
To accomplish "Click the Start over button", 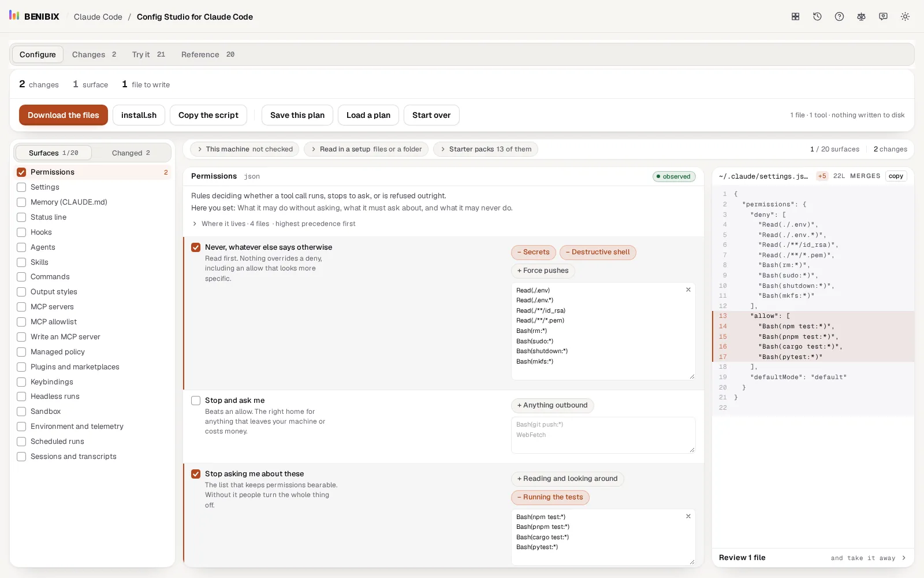I will (431, 115).
